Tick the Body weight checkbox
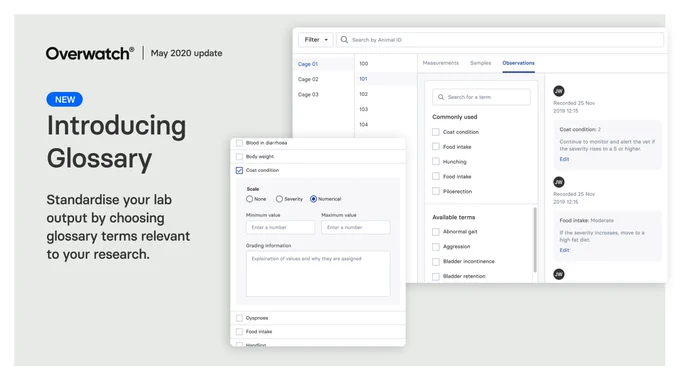 (239, 157)
